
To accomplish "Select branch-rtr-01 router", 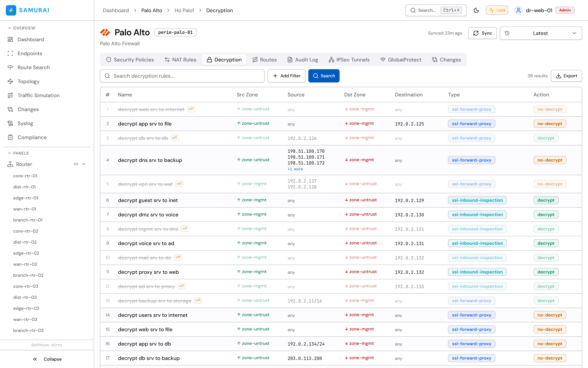I will point(28,220).
